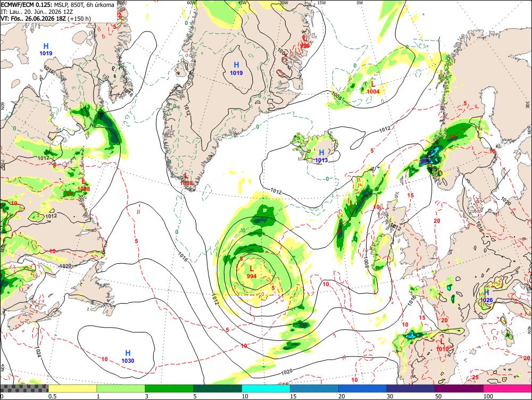Choose the purple 50–100 legend swatch
The image size is (532, 400).
tap(460, 388)
